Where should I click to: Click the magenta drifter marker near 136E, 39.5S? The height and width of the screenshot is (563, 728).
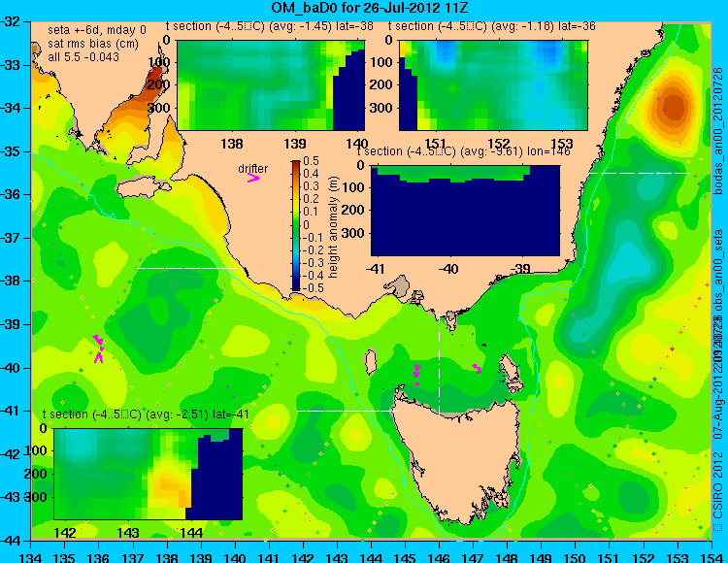pos(98,348)
